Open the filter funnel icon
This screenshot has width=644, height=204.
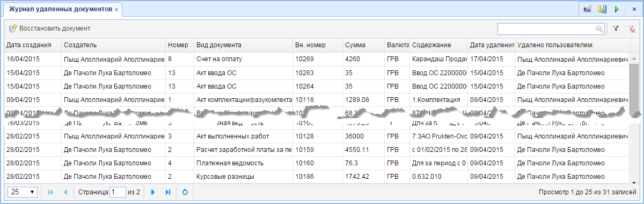(616, 29)
